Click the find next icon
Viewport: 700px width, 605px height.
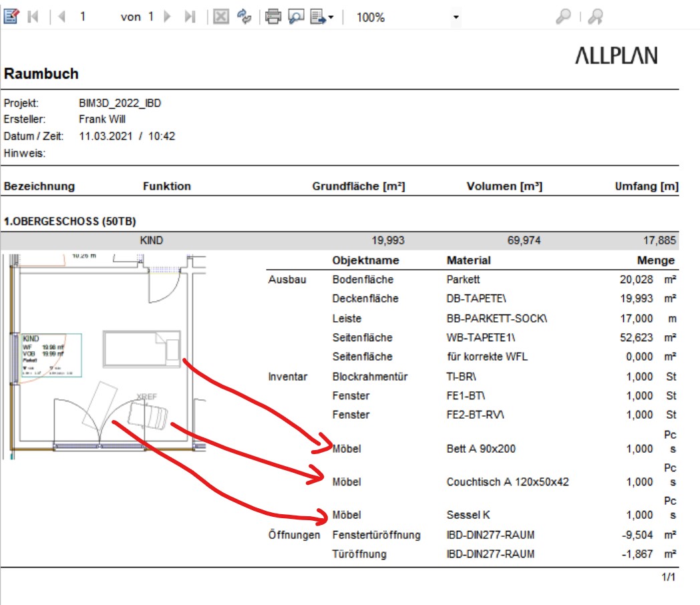(x=595, y=17)
